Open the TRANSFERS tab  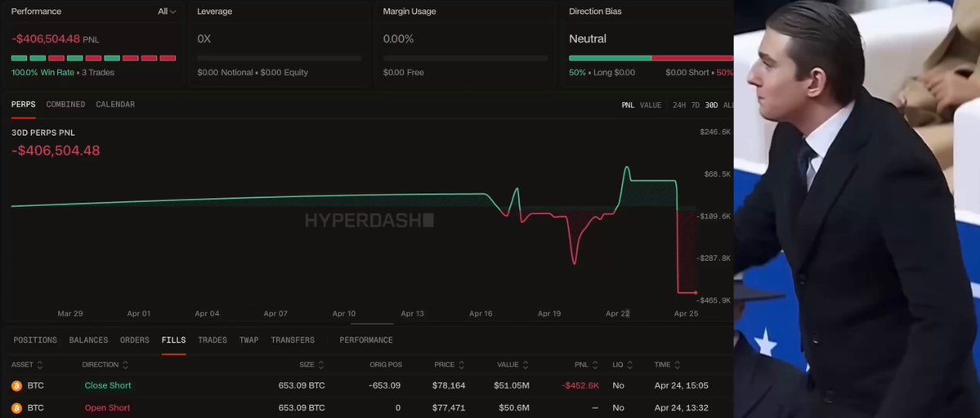tap(293, 340)
